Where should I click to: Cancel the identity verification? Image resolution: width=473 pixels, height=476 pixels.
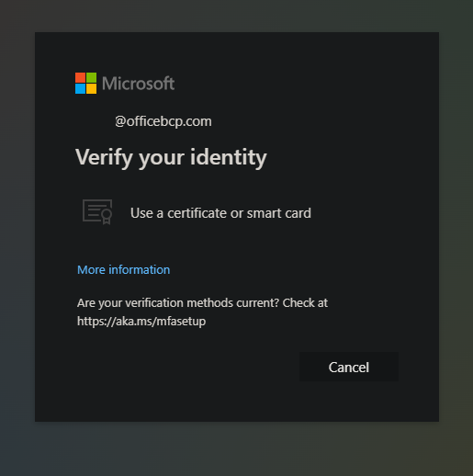(349, 367)
